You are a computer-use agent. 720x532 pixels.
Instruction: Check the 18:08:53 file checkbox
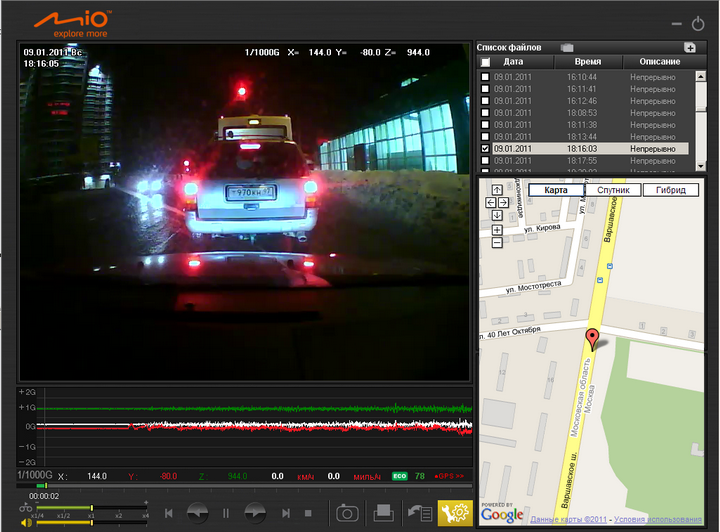(485, 113)
